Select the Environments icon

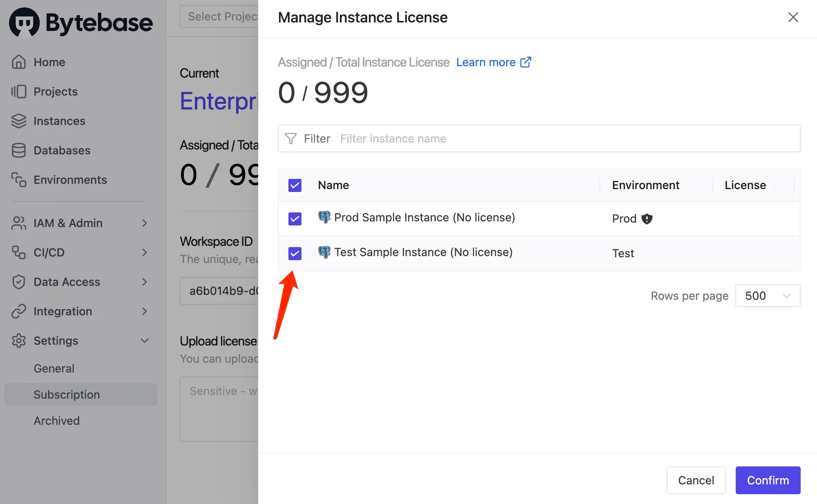coord(18,180)
